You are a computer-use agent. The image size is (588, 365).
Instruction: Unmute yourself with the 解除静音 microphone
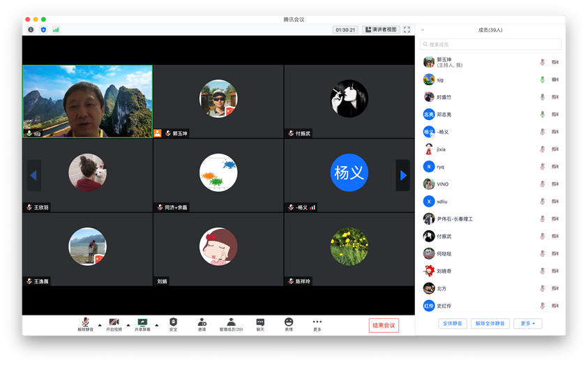click(x=85, y=323)
